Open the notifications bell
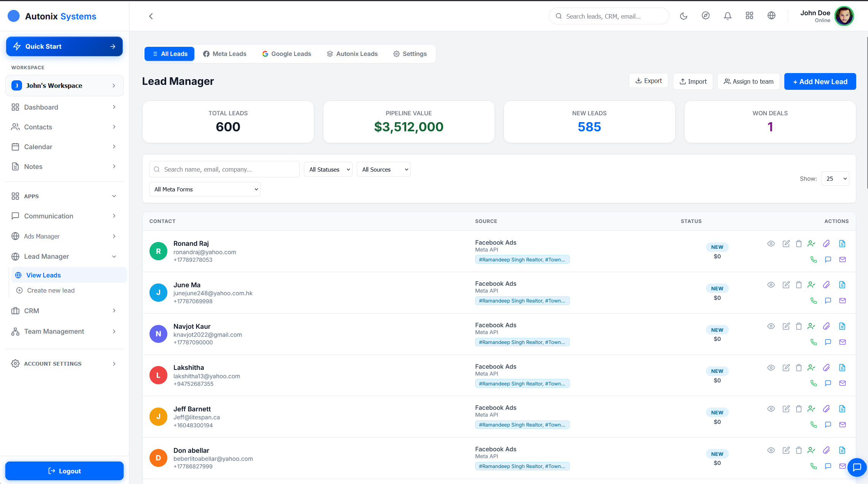Viewport: 868px width, 484px height. pos(728,16)
